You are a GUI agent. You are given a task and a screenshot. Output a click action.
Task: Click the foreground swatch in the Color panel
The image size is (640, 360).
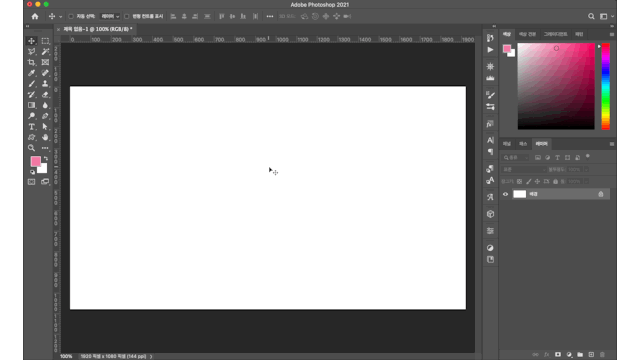click(507, 49)
